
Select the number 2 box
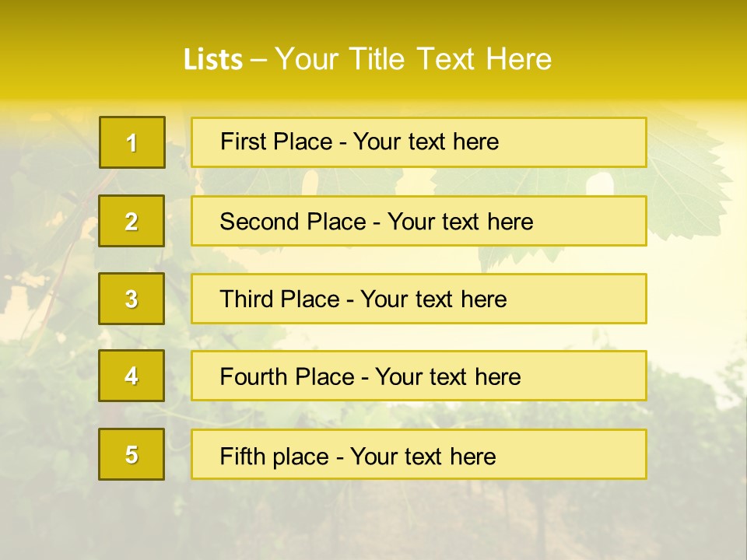click(132, 221)
